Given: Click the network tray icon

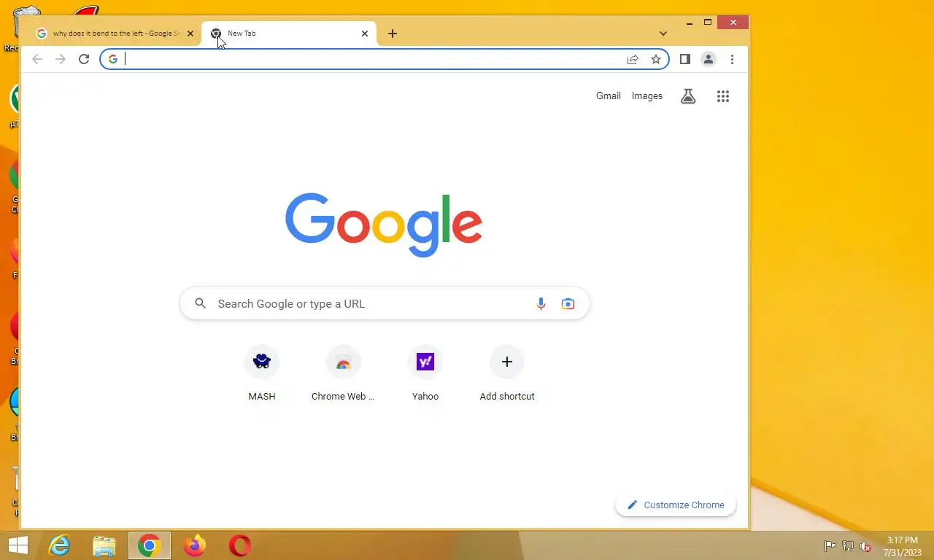Looking at the screenshot, I should point(848,546).
